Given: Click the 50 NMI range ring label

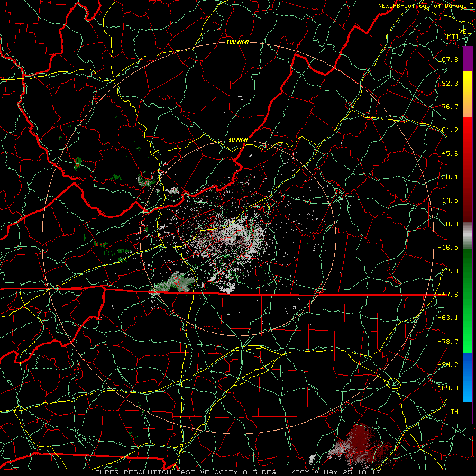Looking at the screenshot, I should click(x=238, y=140).
